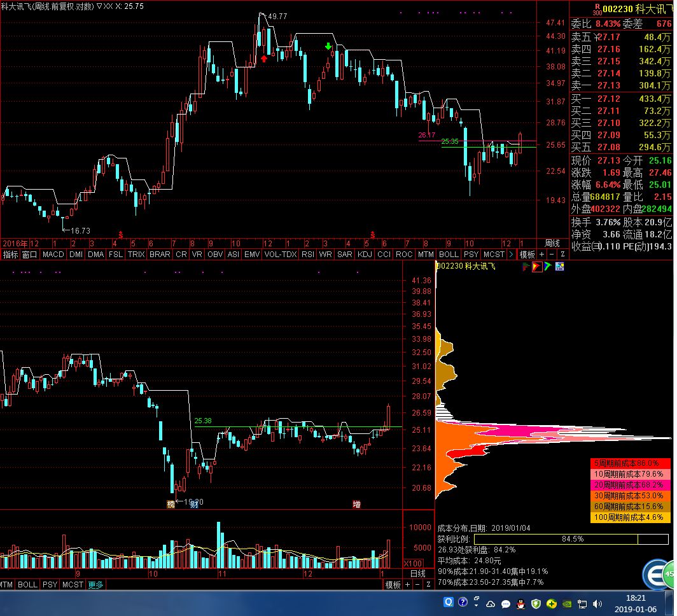Open the upper chart 模板 template menu

[x=527, y=255]
